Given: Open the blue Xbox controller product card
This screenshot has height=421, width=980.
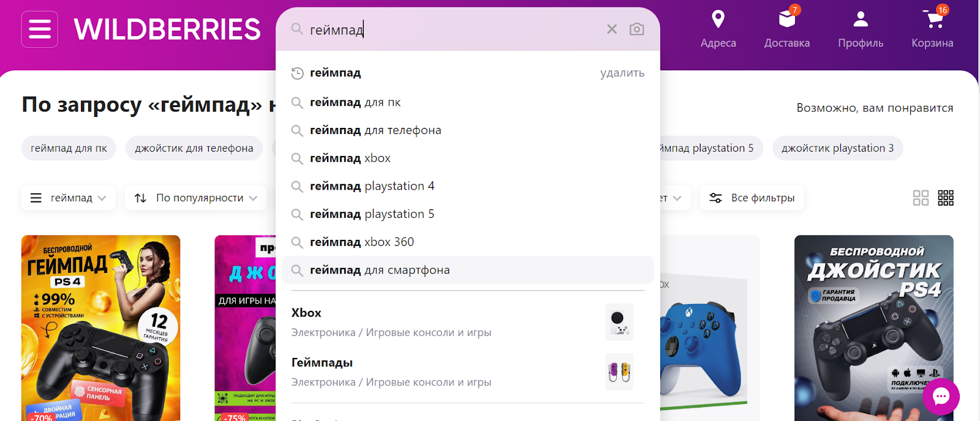Looking at the screenshot, I should point(710,328).
